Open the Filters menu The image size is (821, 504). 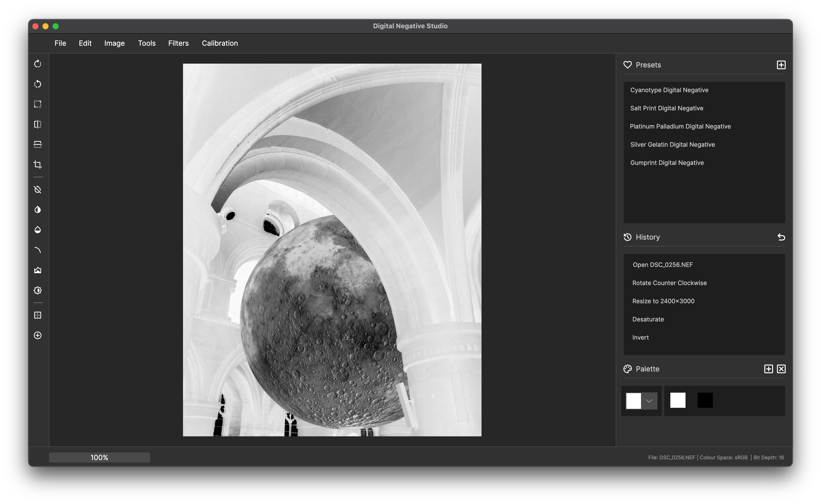[178, 43]
